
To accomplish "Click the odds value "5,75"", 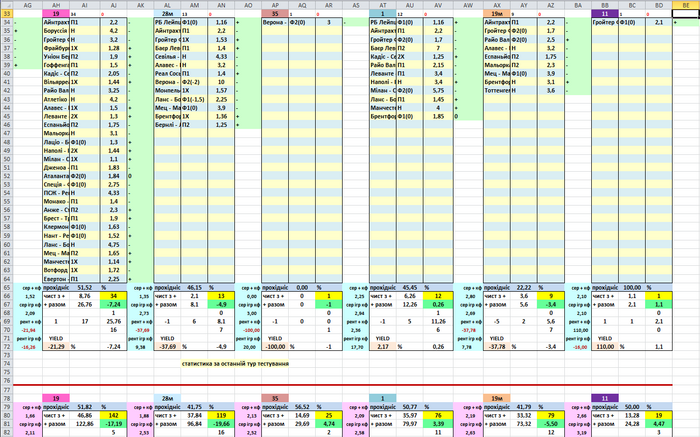I will pyautogui.click(x=438, y=91).
